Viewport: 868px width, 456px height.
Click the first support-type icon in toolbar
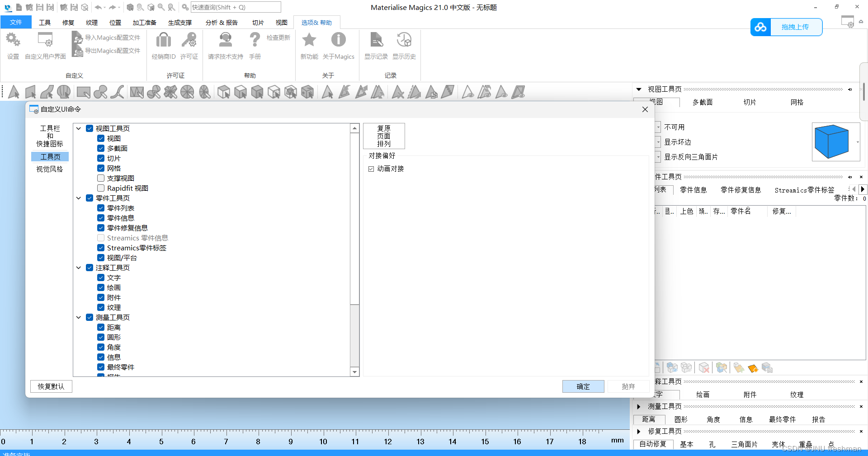pos(14,92)
